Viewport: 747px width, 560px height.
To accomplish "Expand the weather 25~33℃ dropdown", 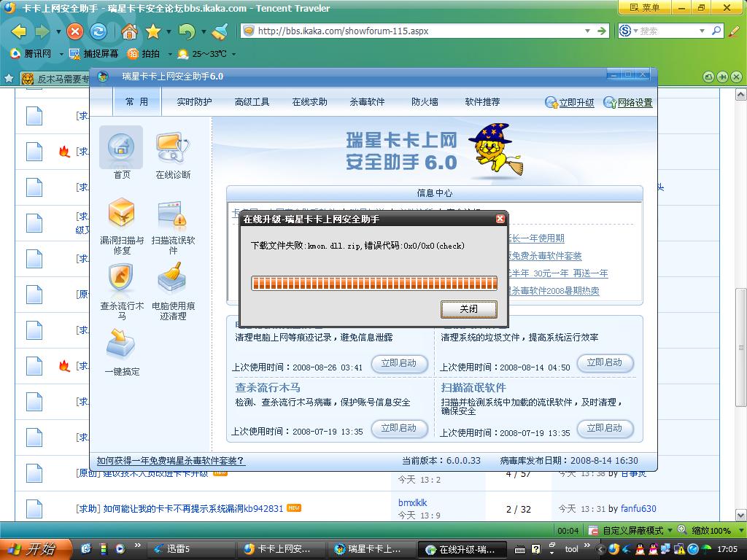I will 233,54.
